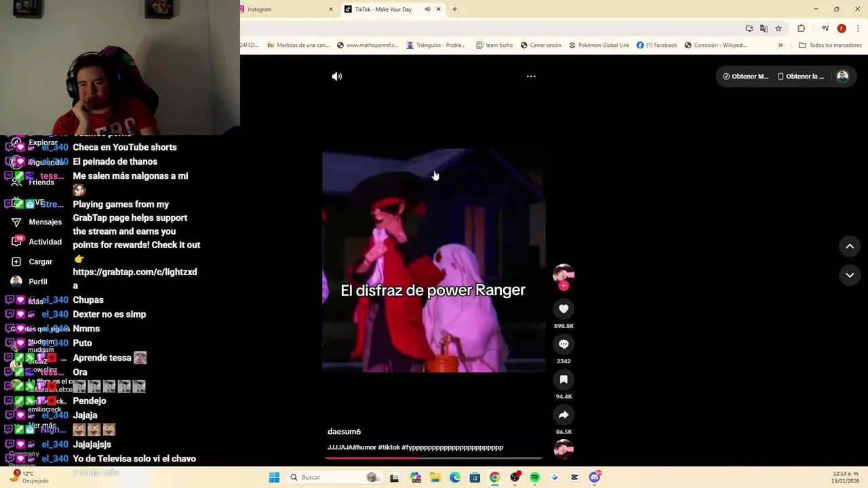The width and height of the screenshot is (868, 488).
Task: Click the translate page icon
Action: click(x=764, y=28)
